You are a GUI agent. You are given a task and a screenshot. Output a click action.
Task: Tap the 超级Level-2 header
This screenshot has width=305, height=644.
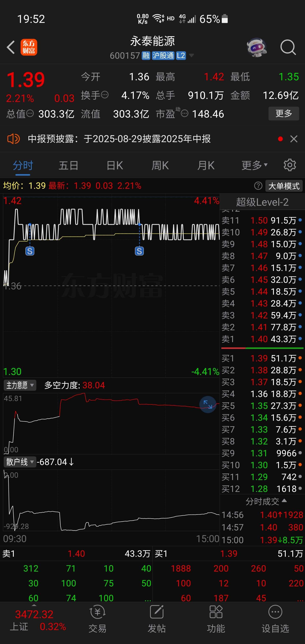262,202
